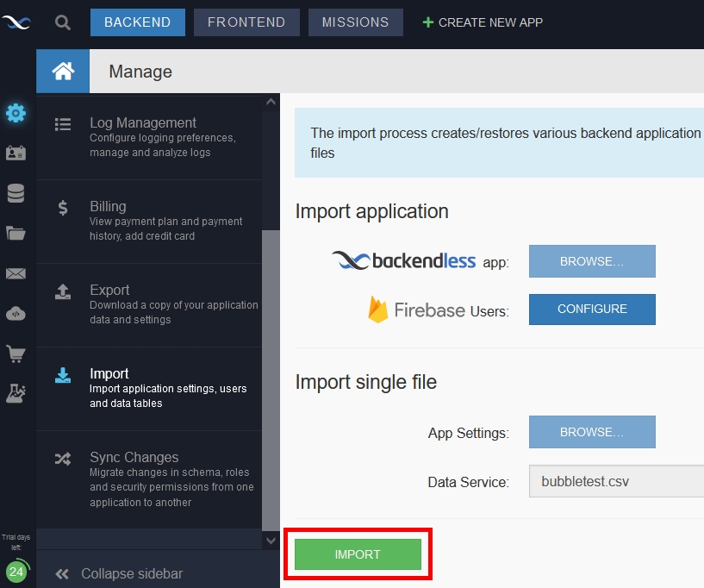Browse for a Backendless app file
704x588 pixels.
click(x=592, y=261)
